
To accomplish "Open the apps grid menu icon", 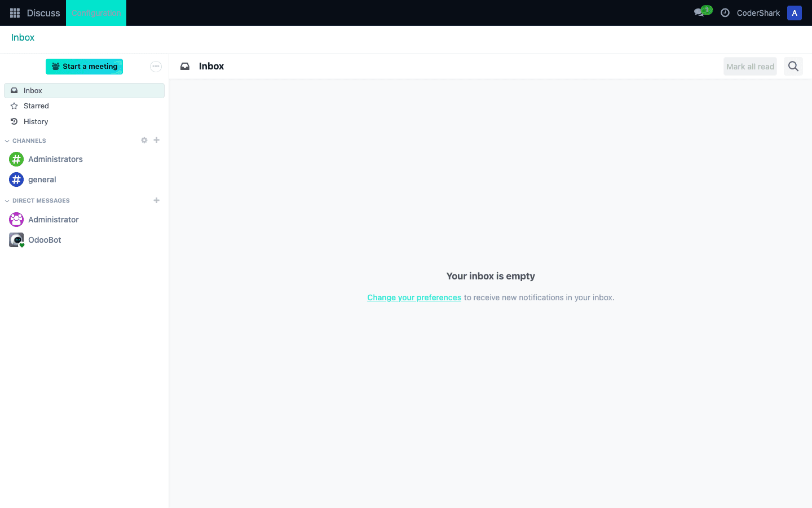I will pyautogui.click(x=15, y=13).
